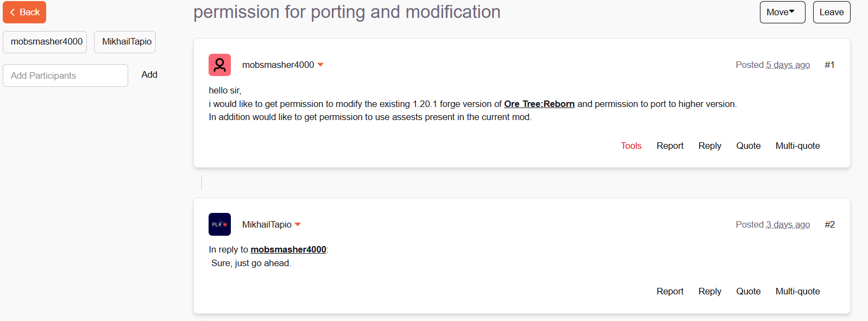Image resolution: width=868 pixels, height=321 pixels.
Task: Go back using the Back button
Action: point(24,12)
